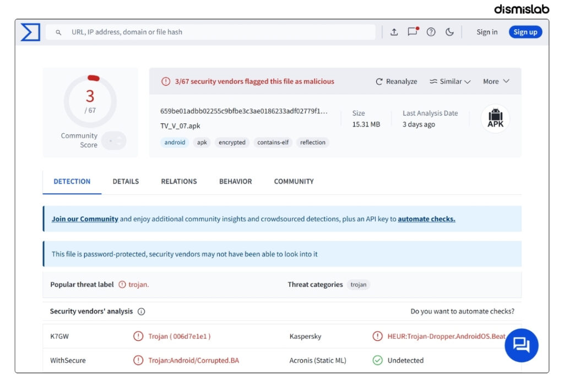Click the search magnifier icon

pyautogui.click(x=58, y=32)
